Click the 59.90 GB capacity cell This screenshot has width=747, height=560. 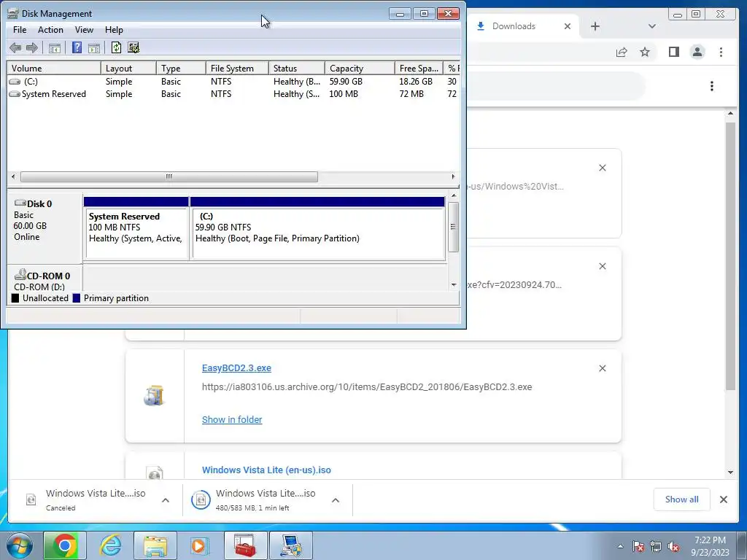[x=346, y=82]
